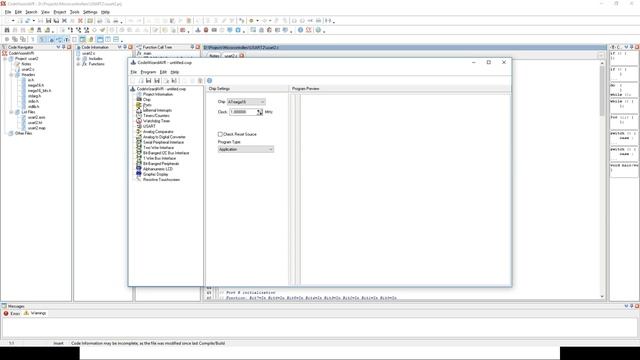Screen dimensions: 640x360
Task: Select Other Files in Code Navigator
Action: click(23, 133)
